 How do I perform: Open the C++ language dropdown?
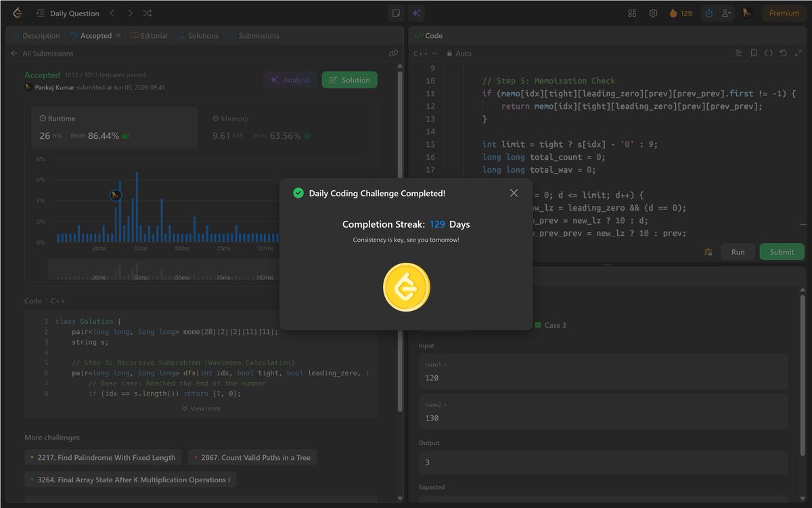coord(426,53)
